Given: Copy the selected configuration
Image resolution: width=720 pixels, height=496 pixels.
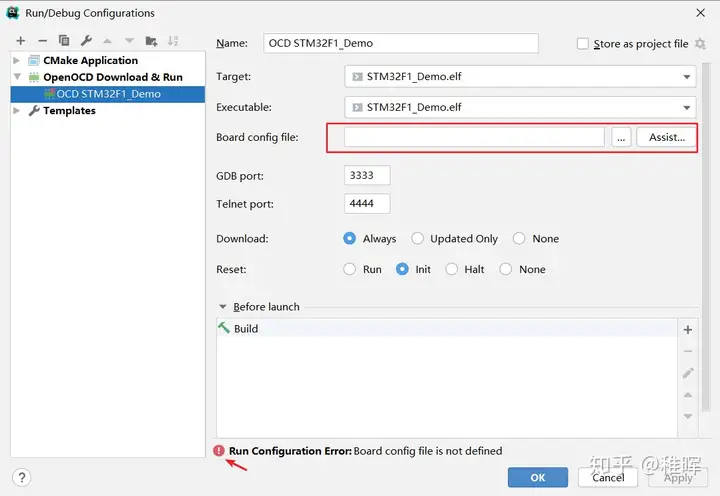Looking at the screenshot, I should click(x=64, y=40).
